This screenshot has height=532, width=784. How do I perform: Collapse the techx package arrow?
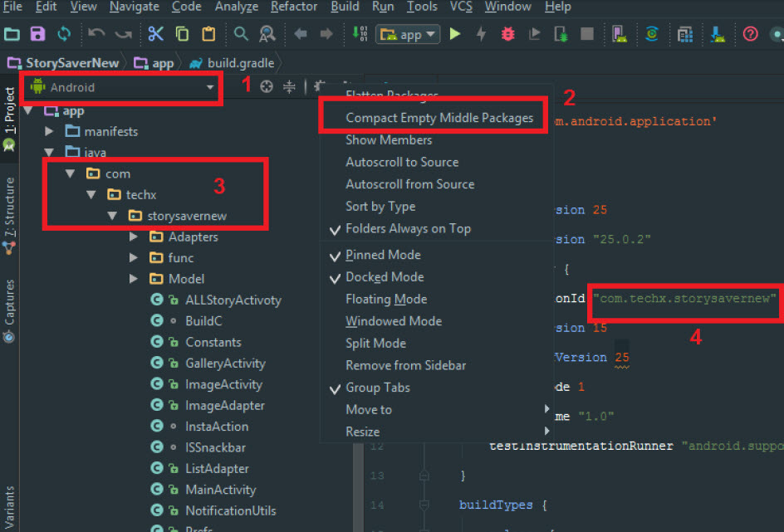coord(91,194)
